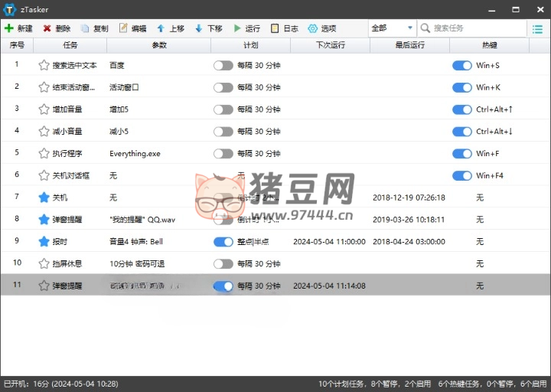Sort by 下次运行 column header
551x392 pixels.
[x=331, y=45]
